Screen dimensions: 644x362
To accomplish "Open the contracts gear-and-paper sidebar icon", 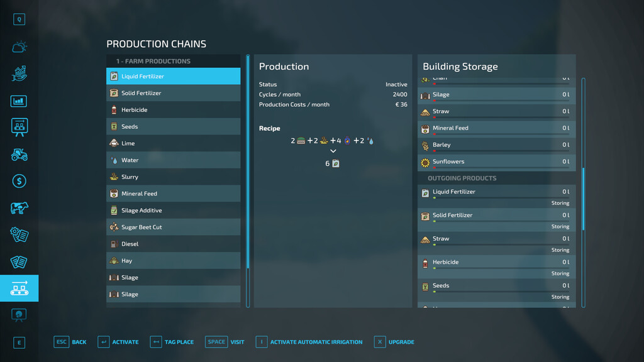I will pyautogui.click(x=19, y=235).
